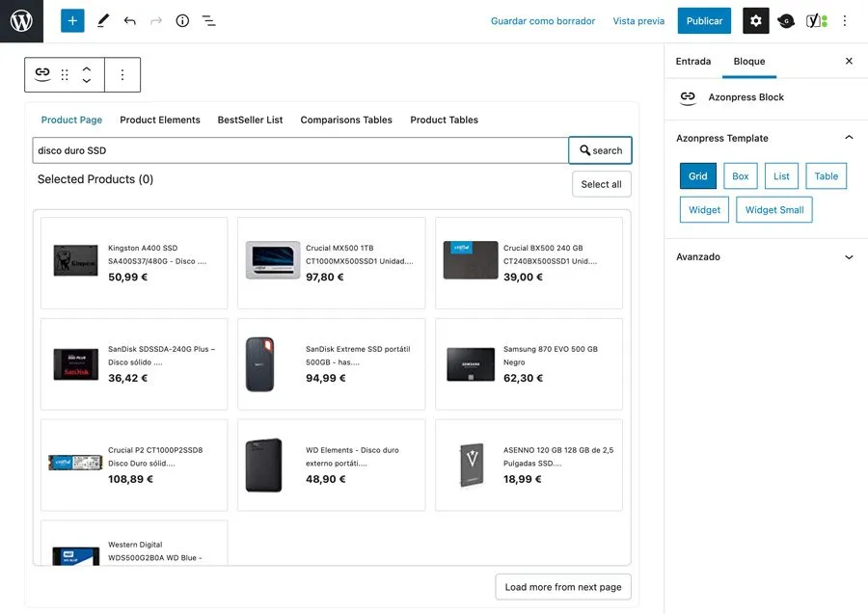This screenshot has width=868, height=614.
Task: Choose the Grid template
Action: tap(697, 175)
